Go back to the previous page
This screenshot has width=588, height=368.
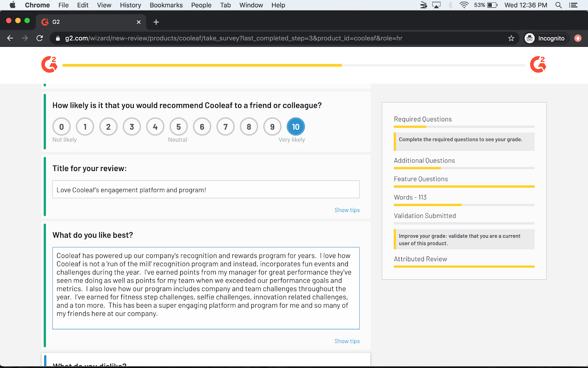[x=10, y=38]
